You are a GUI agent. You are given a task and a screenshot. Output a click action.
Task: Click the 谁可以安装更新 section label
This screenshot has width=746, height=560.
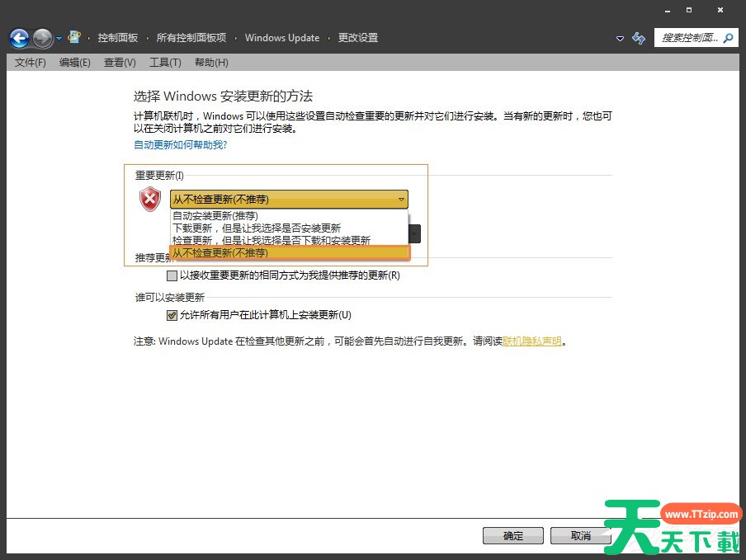(170, 298)
